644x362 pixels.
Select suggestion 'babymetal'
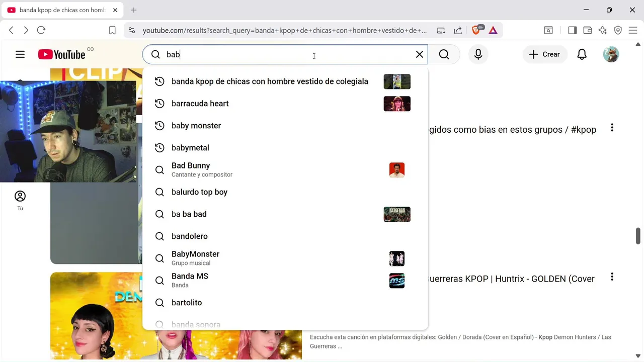point(285,148)
